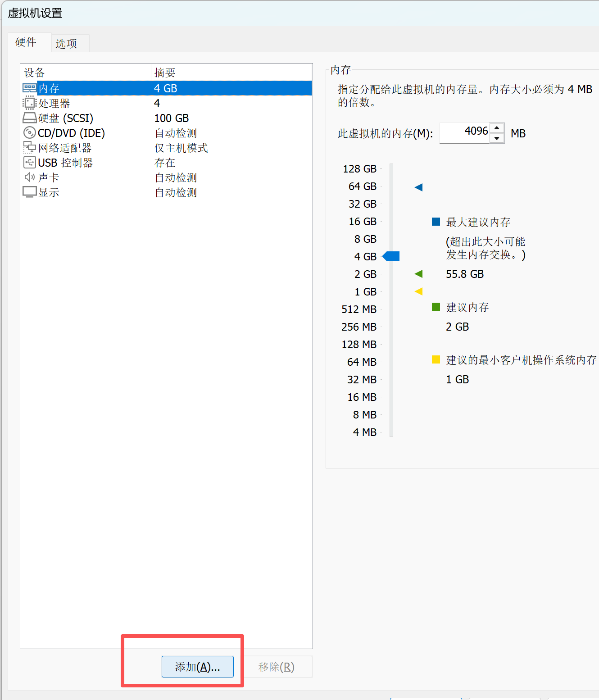The width and height of the screenshot is (599, 700).
Task: Click the 2 GB scale label
Action: click(x=365, y=274)
